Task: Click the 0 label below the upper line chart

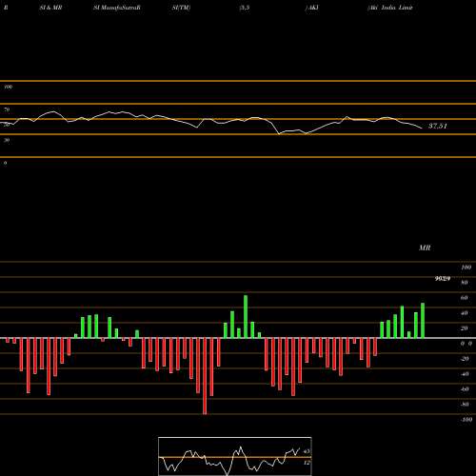Action: (x=5, y=163)
